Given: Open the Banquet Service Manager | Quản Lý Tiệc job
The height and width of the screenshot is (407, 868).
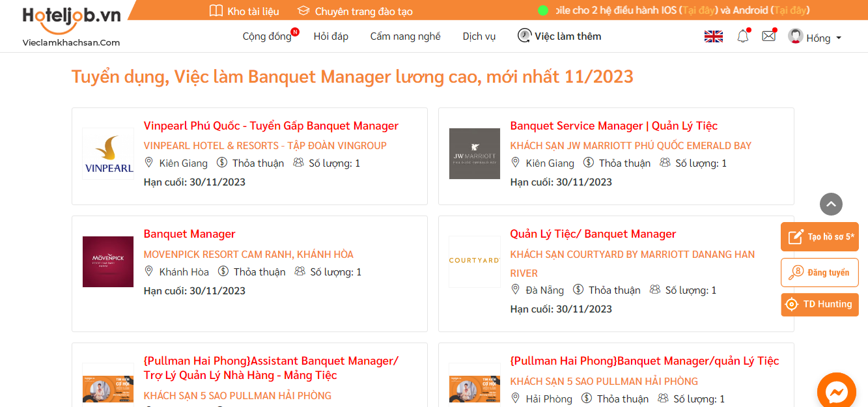Looking at the screenshot, I should 614,126.
